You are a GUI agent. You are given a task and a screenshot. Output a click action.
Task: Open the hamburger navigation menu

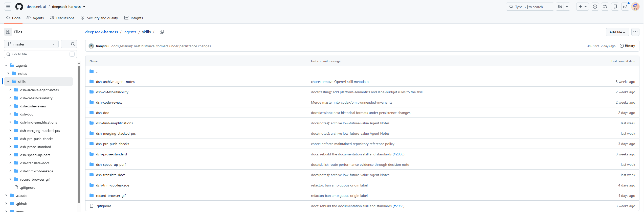click(8, 7)
